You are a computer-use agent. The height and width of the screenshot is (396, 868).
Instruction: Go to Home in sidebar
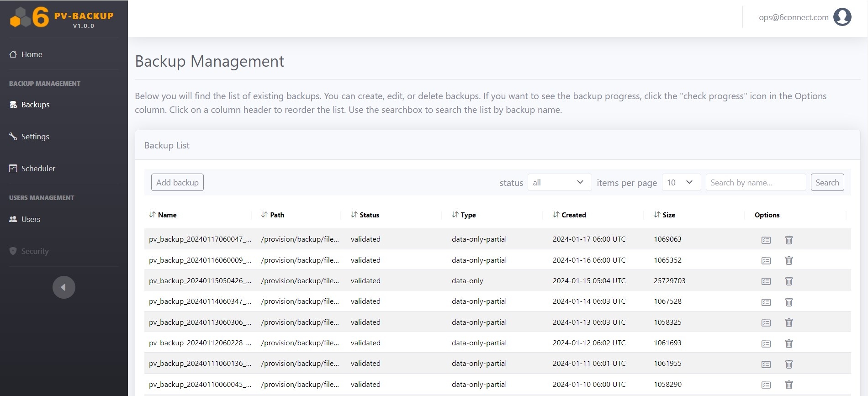coord(32,54)
